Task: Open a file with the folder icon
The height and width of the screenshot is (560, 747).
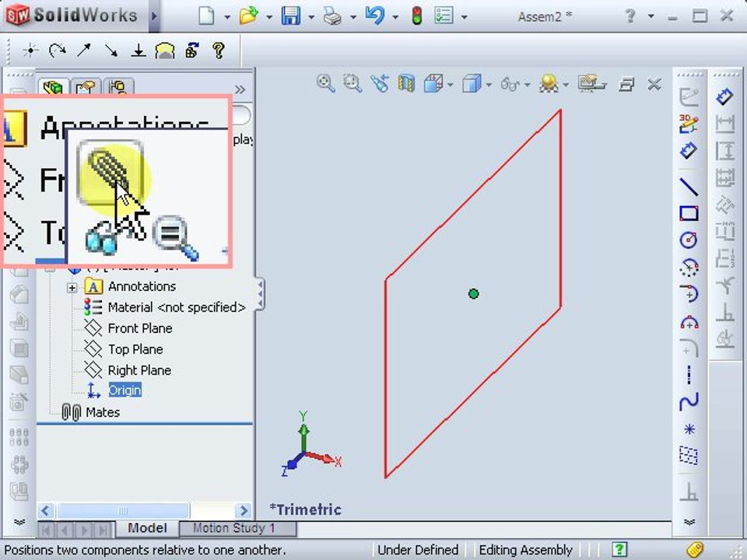Action: click(x=248, y=16)
